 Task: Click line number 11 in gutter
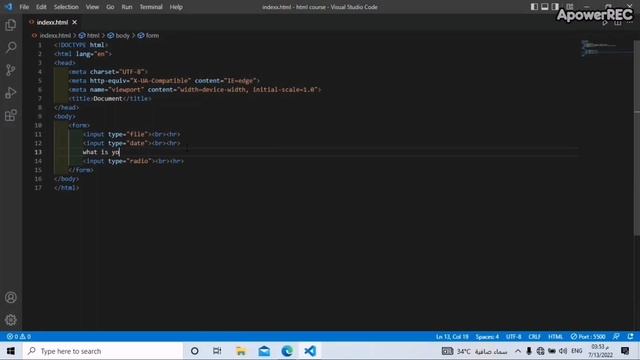coord(38,134)
